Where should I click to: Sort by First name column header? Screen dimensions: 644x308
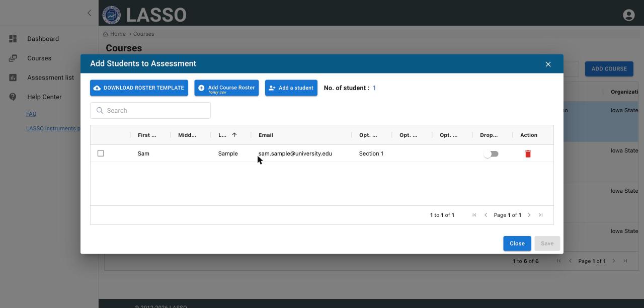tap(147, 135)
